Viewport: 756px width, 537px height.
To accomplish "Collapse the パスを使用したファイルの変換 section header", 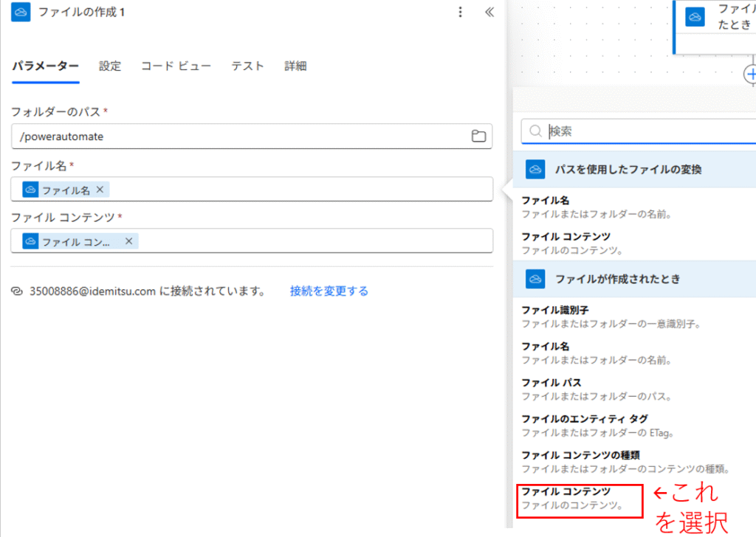I will tap(628, 170).
